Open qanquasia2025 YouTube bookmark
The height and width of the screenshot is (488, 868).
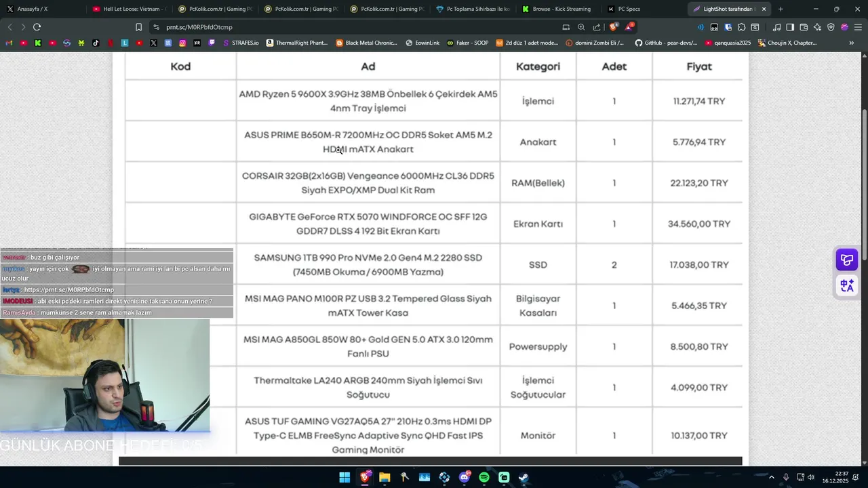click(728, 43)
